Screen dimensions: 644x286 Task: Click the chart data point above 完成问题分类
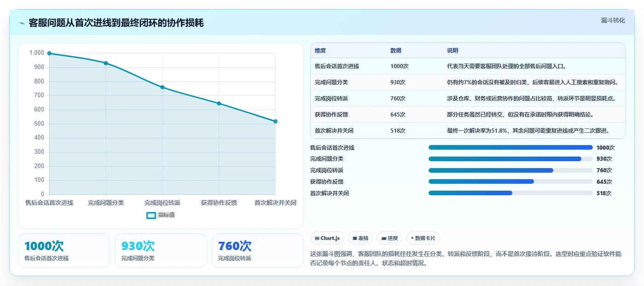(106, 63)
